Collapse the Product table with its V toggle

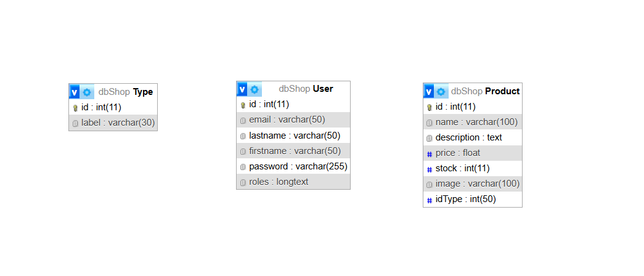point(429,92)
